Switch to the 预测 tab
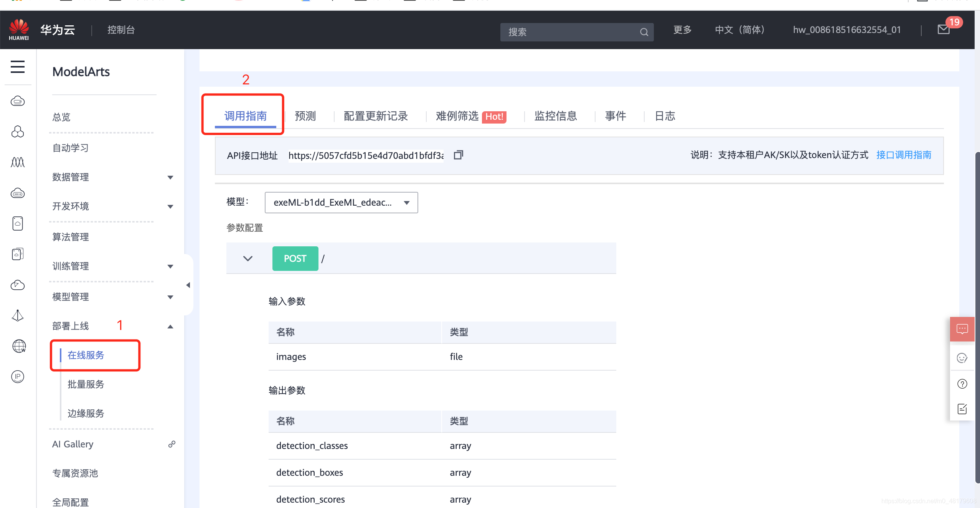The height and width of the screenshot is (508, 980). [305, 116]
